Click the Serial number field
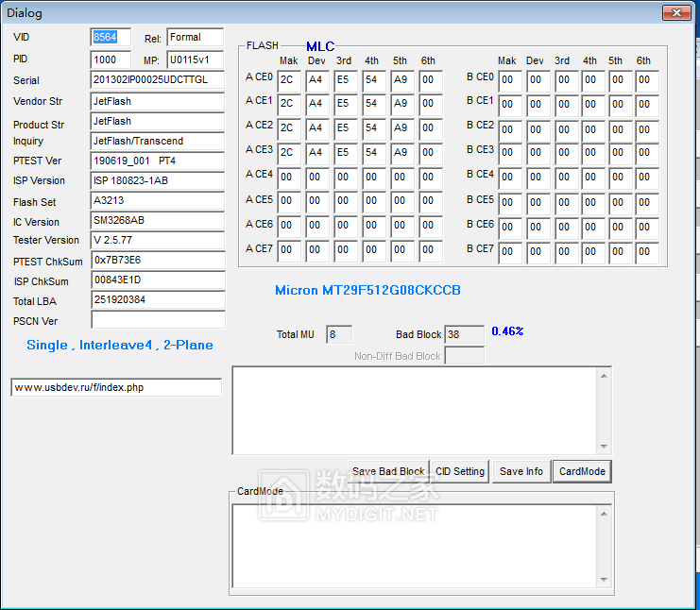700x610 pixels. tap(158, 80)
